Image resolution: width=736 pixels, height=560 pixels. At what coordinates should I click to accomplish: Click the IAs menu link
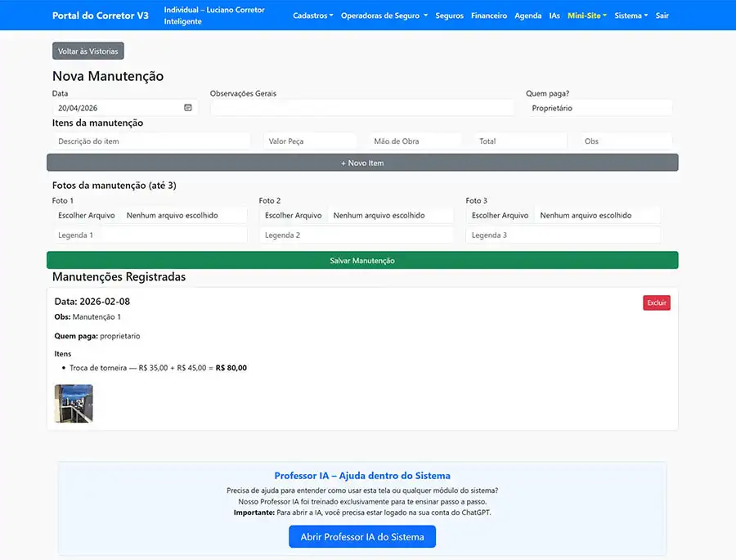554,16
